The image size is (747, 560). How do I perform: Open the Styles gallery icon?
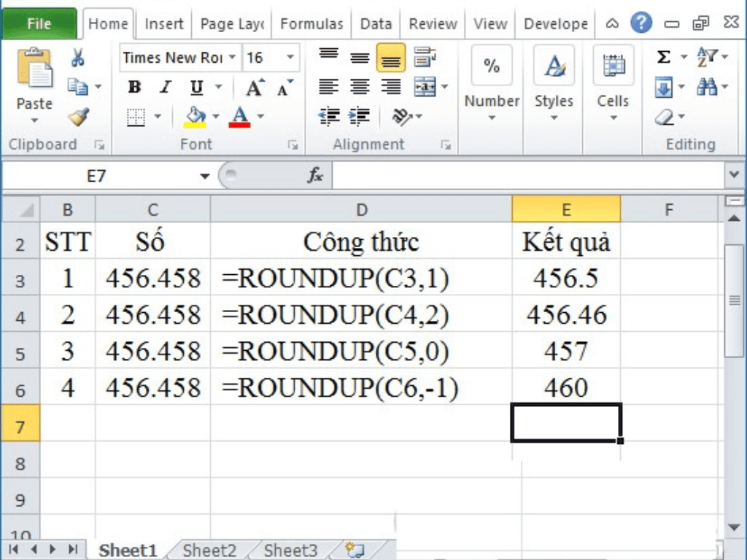pyautogui.click(x=554, y=66)
